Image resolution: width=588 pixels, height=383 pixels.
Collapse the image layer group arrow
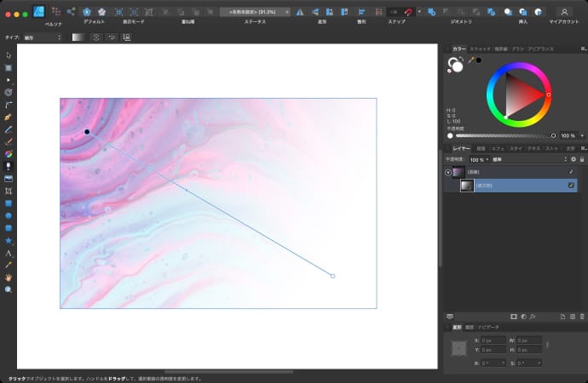448,172
